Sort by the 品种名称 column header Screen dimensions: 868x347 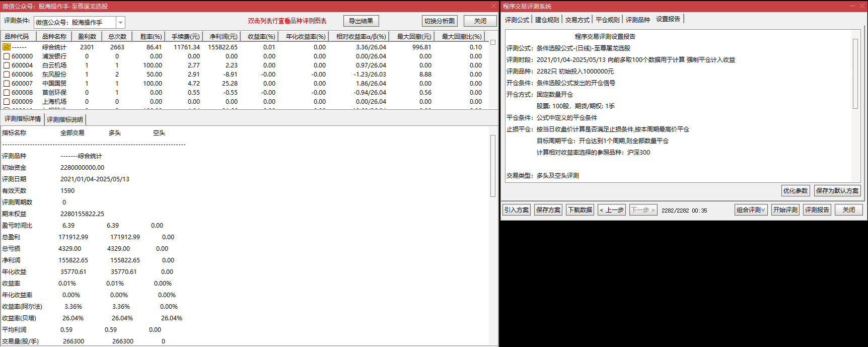(54, 37)
